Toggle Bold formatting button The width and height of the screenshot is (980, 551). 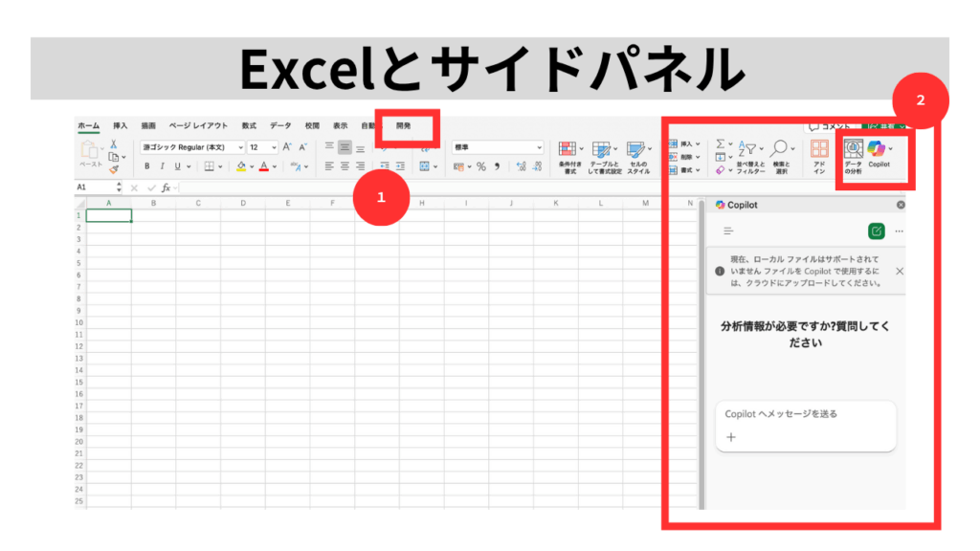pyautogui.click(x=148, y=166)
